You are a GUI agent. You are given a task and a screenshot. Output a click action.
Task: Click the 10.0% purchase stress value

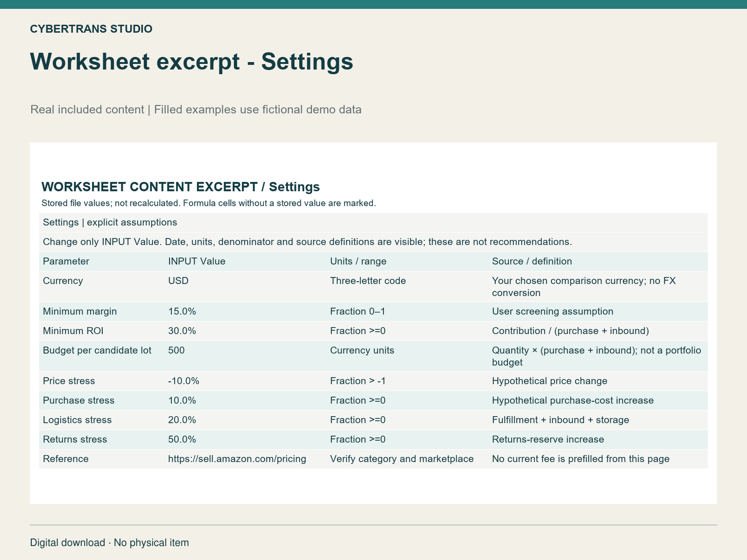[x=182, y=401]
